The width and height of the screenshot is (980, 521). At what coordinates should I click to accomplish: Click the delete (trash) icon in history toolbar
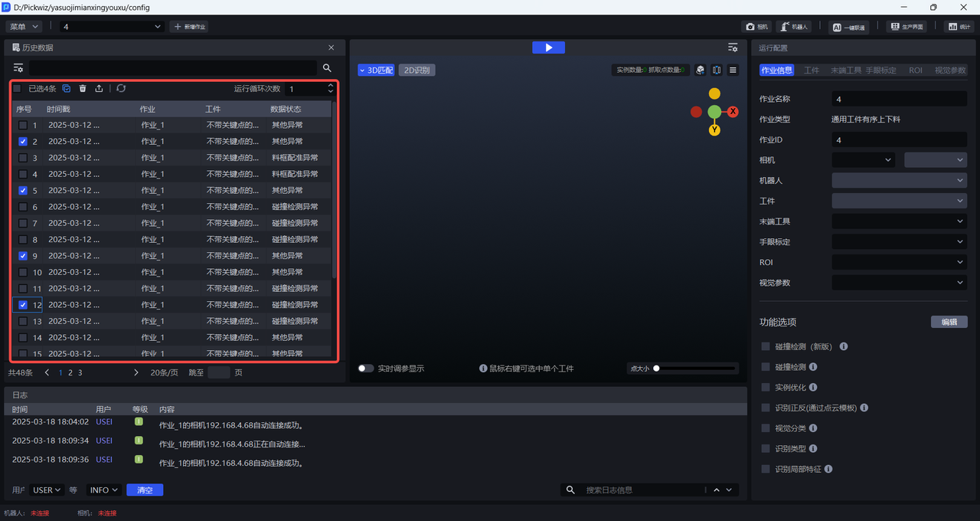pos(83,89)
